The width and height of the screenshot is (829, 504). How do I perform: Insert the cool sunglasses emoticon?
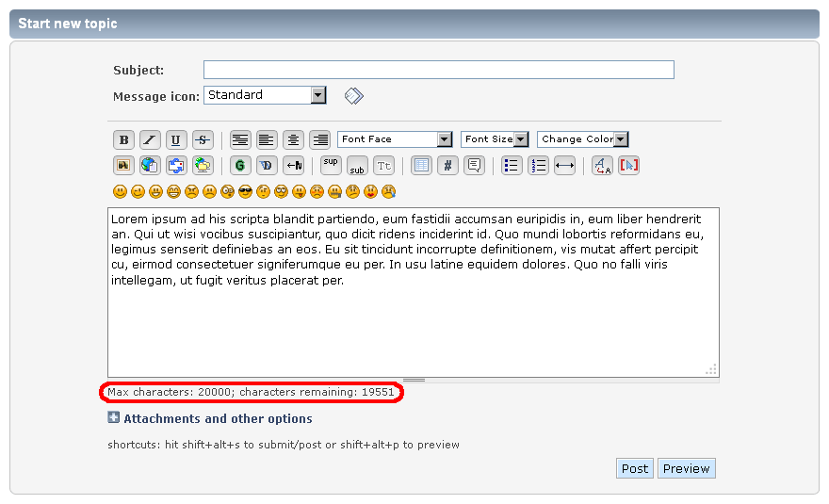click(245, 191)
